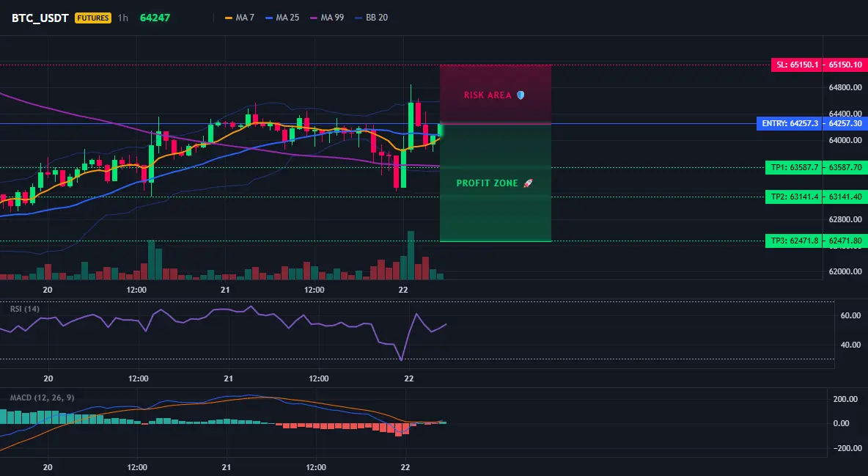Click the TP1: 63587.7 green label
The image size is (868, 476).
(x=794, y=167)
